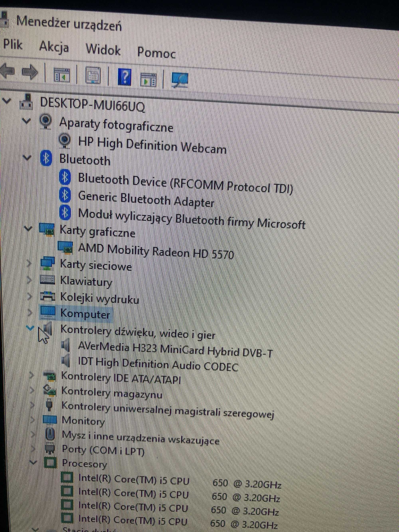Select the Procesory label

(84, 464)
